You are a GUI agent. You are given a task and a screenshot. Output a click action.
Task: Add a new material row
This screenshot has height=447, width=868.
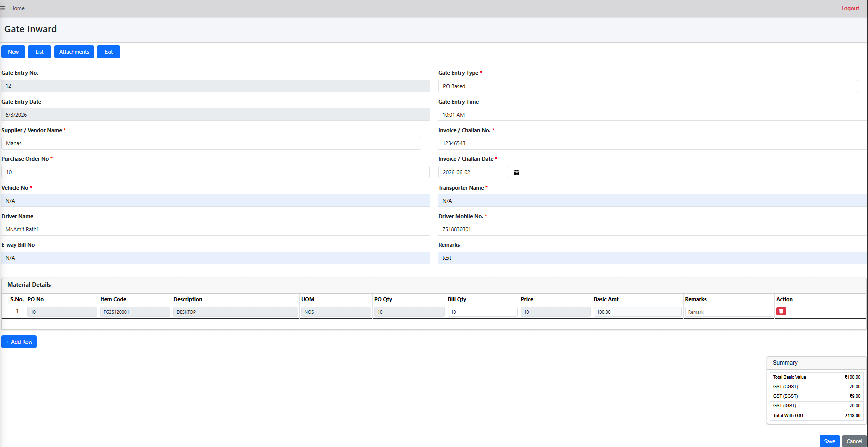coord(19,342)
